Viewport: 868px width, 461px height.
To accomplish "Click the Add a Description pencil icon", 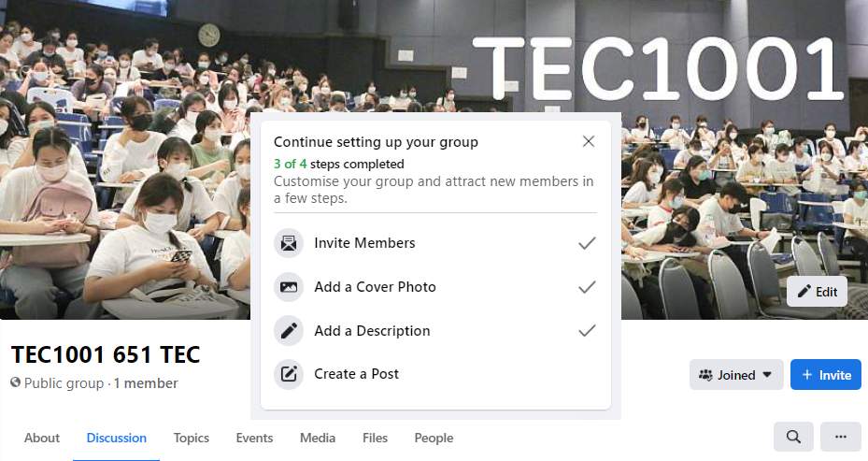I will point(290,331).
